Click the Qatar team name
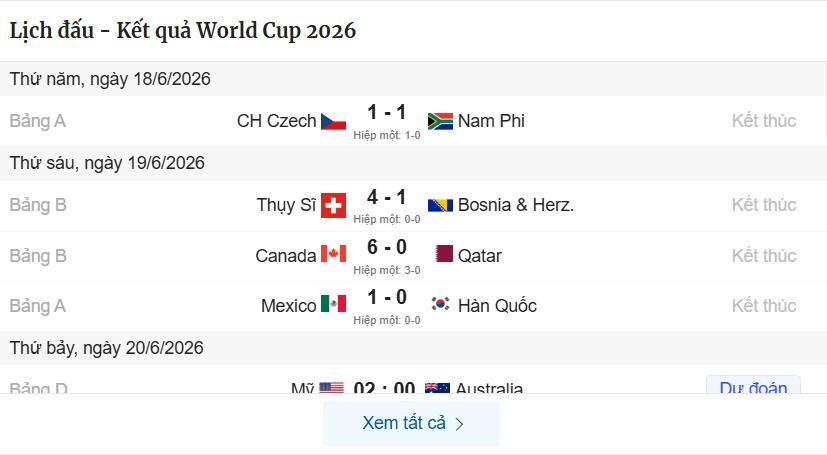This screenshot has height=455, width=827. click(x=479, y=256)
